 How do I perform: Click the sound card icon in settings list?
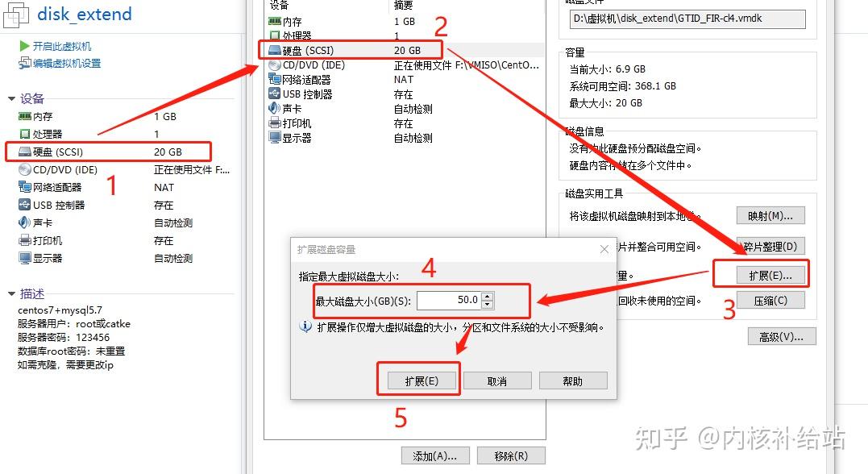275,109
